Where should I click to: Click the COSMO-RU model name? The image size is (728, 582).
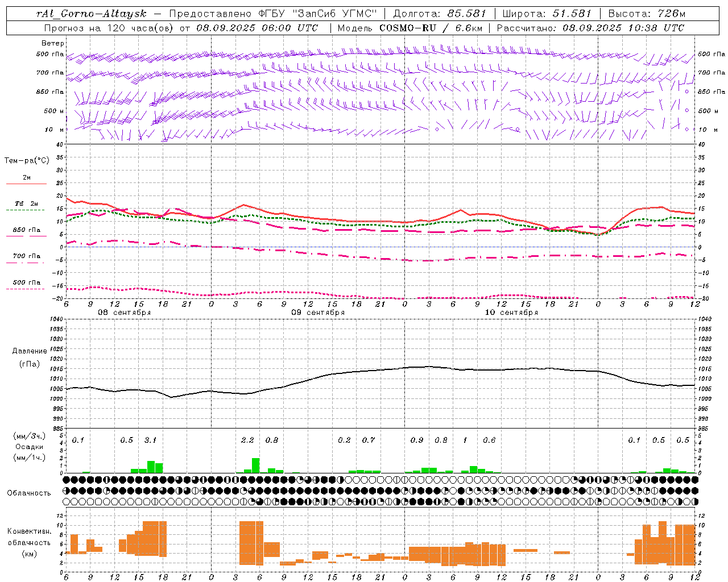(408, 28)
